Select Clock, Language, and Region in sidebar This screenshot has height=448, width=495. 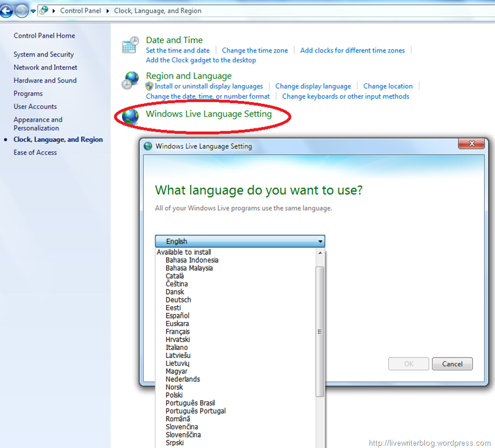click(x=58, y=139)
